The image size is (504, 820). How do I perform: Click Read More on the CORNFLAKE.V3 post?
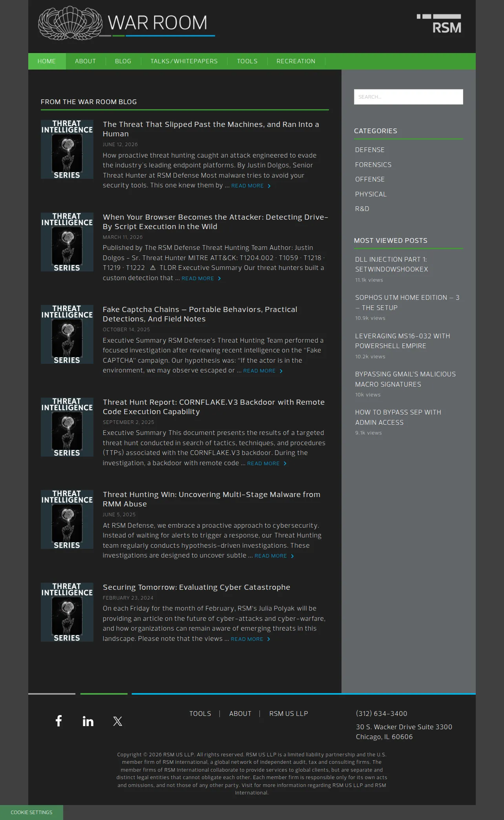(267, 464)
